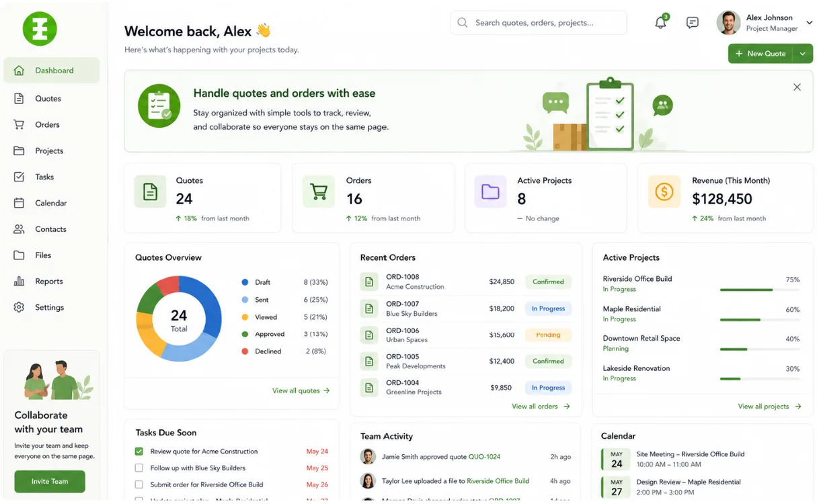Screen dimensions: 817x504
Task: Check Submit order for Riverside Office Build
Action: pyautogui.click(x=139, y=485)
